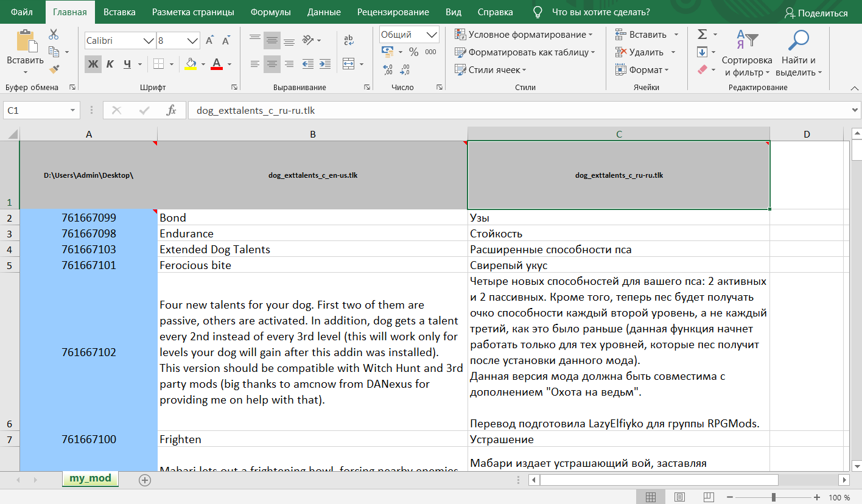Expand the number format 'Общий' dropdown
The image size is (862, 504).
click(x=432, y=35)
